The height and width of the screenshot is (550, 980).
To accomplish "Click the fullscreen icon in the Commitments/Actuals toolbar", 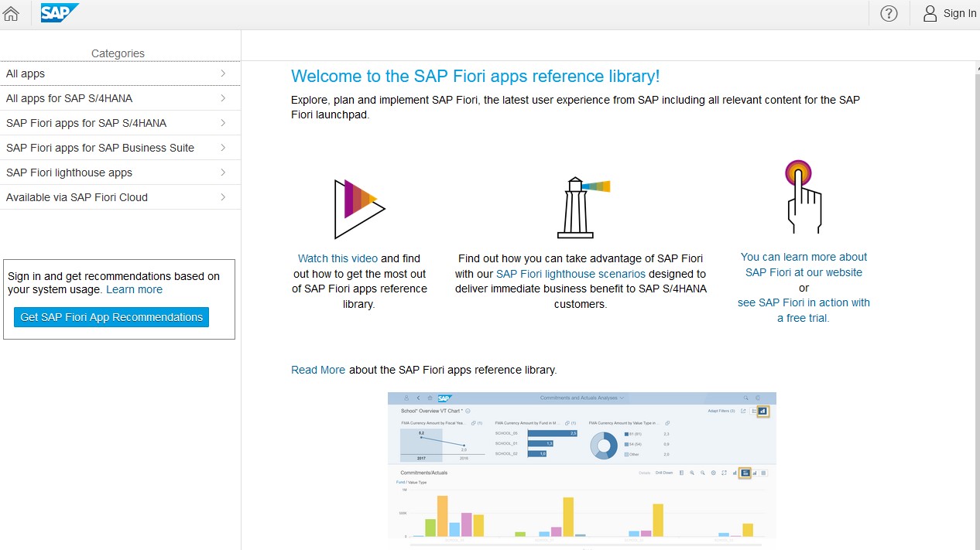I will 725,473.
